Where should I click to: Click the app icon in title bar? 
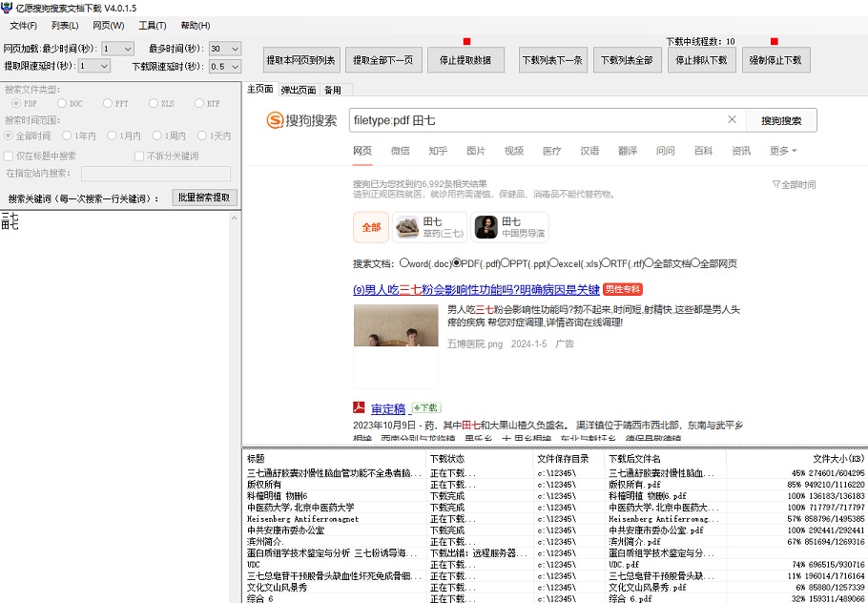tap(7, 8)
